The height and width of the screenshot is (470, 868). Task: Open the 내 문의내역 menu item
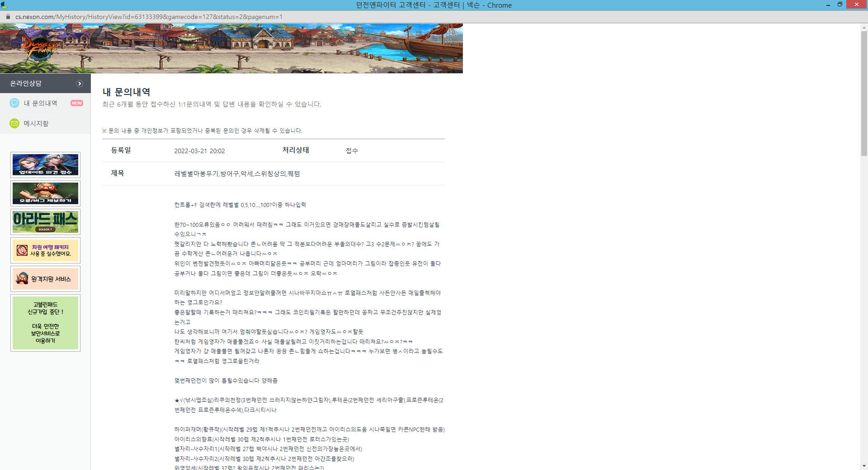point(40,103)
